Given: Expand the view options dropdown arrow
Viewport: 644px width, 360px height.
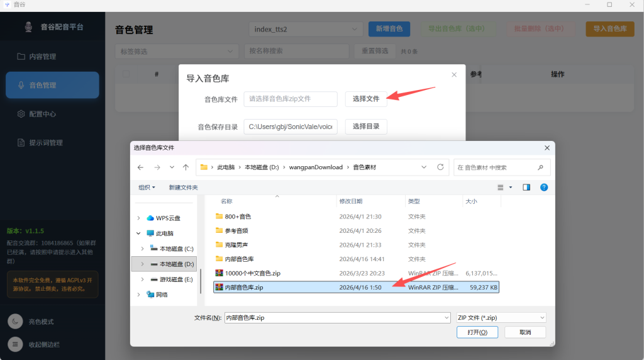Looking at the screenshot, I should (511, 188).
